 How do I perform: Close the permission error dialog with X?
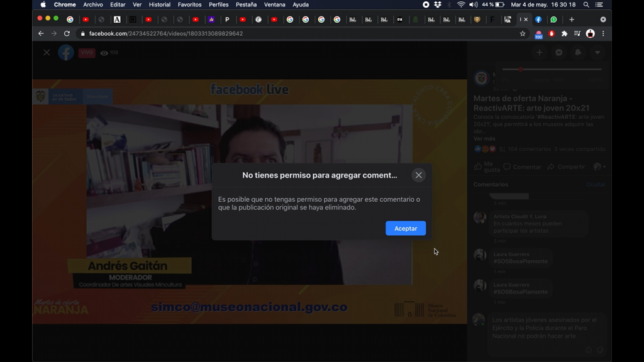418,175
